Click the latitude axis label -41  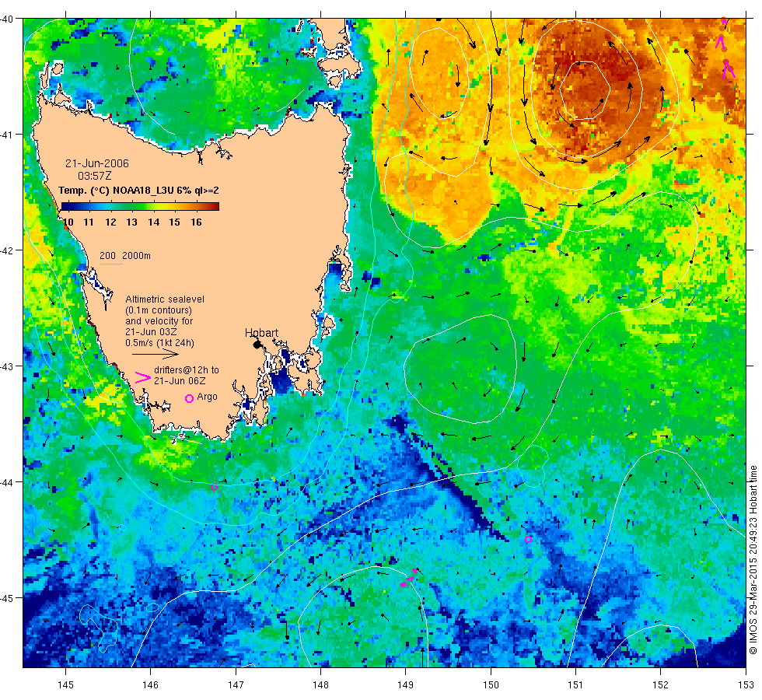(7, 134)
